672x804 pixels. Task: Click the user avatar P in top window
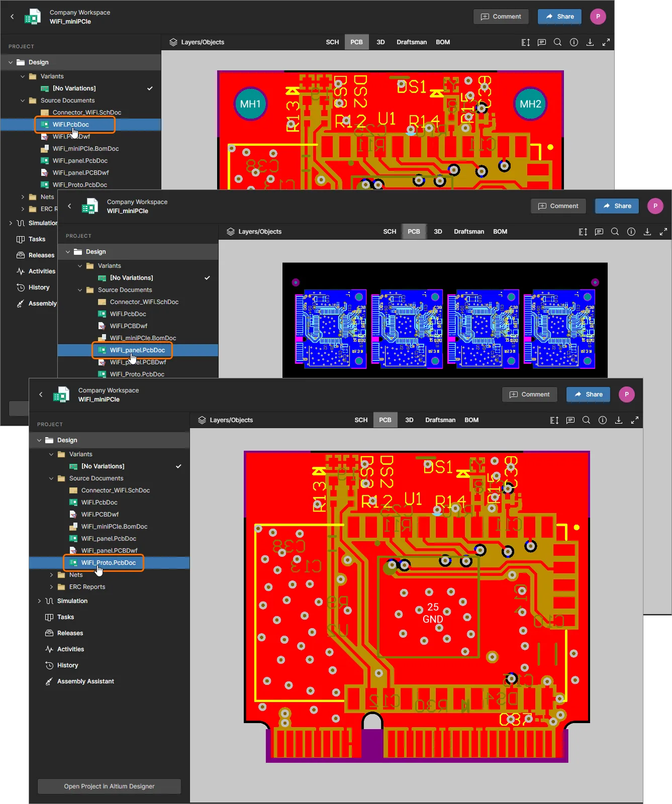tap(598, 17)
